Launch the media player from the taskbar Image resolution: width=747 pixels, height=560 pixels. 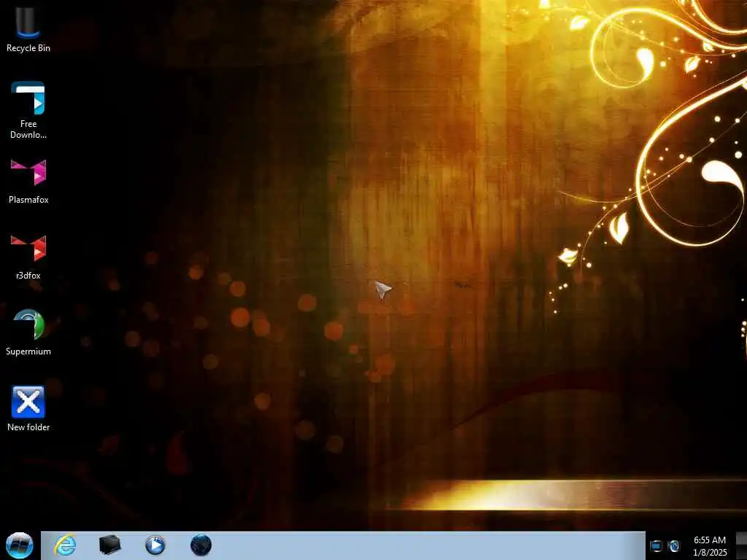pyautogui.click(x=155, y=545)
